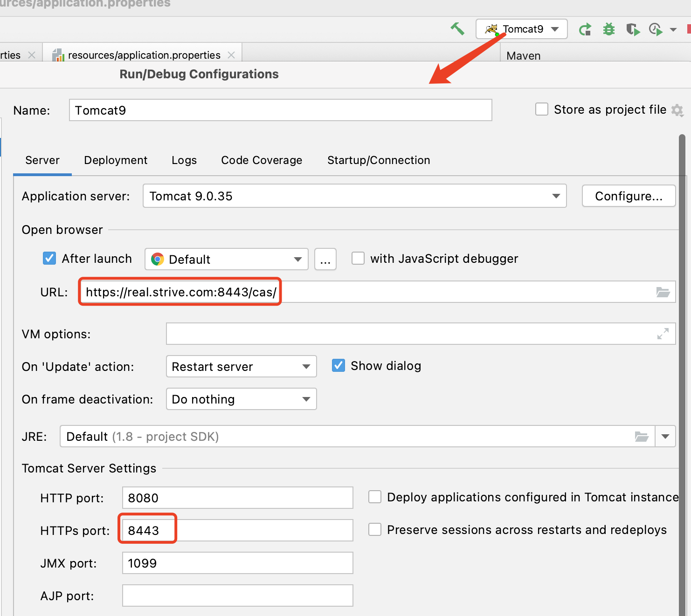
Task: Click the dialog vertical scrollbar
Action: coord(682,375)
